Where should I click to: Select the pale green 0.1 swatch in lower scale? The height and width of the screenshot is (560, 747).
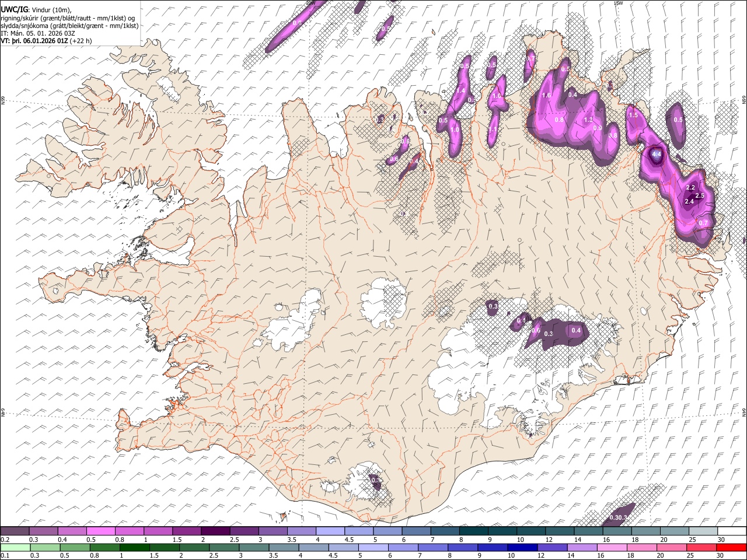click(15, 547)
